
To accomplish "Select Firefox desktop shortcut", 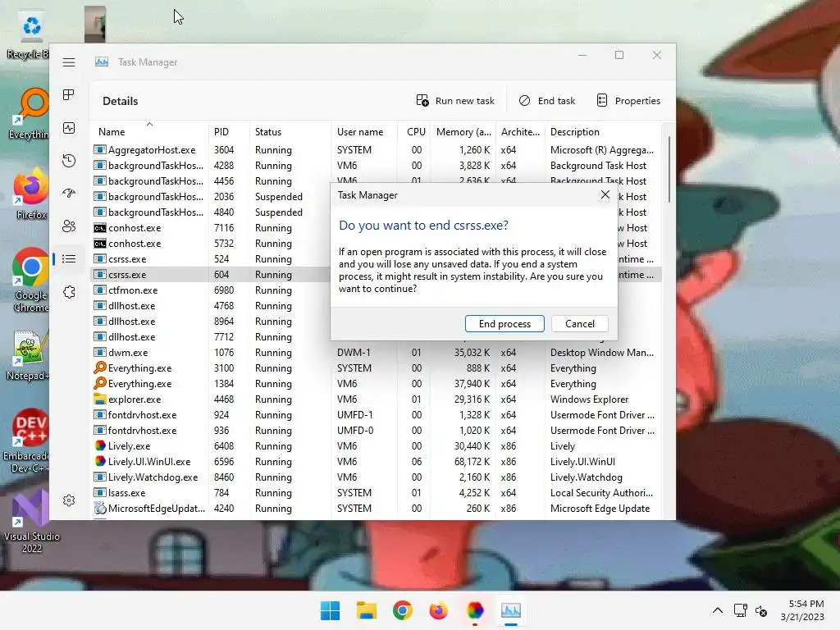I will click(30, 194).
